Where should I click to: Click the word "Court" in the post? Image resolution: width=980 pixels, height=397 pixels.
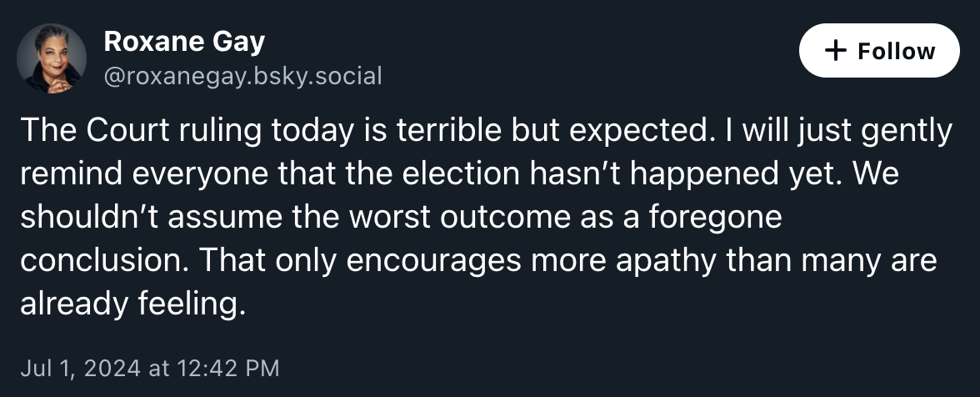click(119, 131)
